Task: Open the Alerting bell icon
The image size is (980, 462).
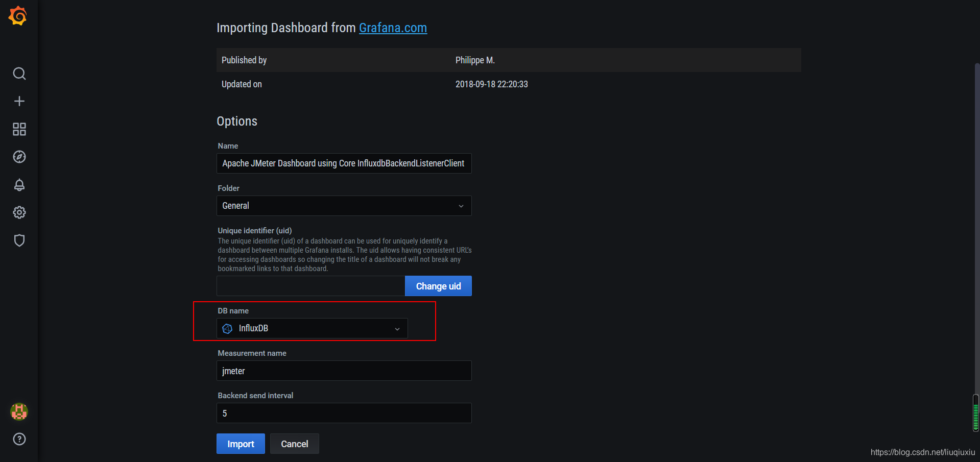Action: (x=19, y=185)
